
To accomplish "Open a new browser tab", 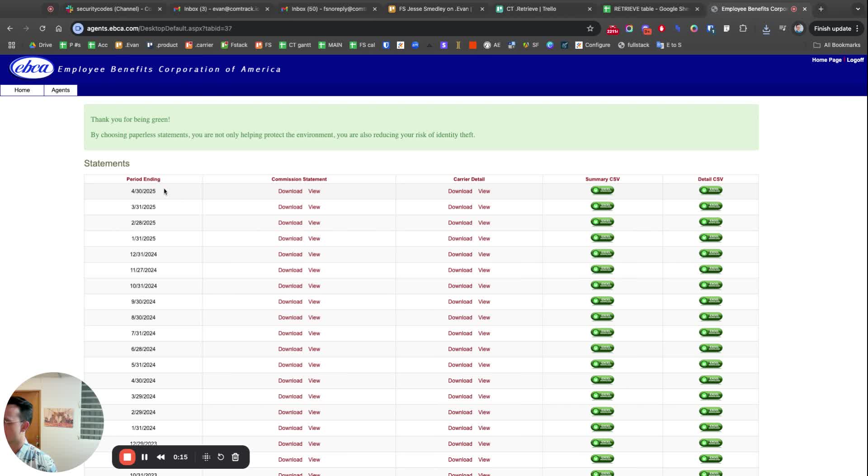I will 821,9.
